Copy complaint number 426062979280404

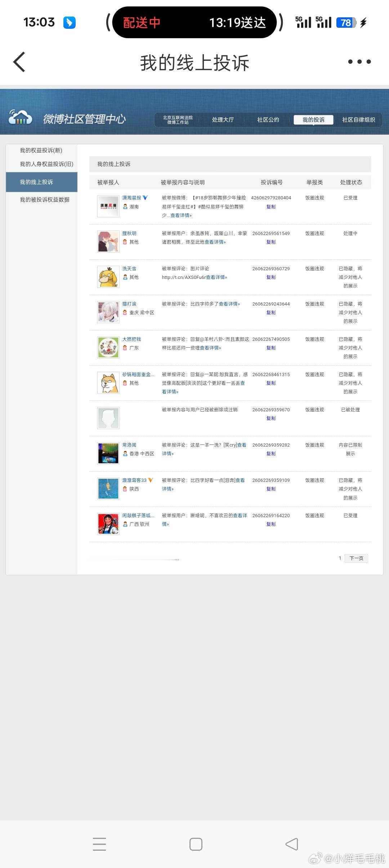pos(271,207)
